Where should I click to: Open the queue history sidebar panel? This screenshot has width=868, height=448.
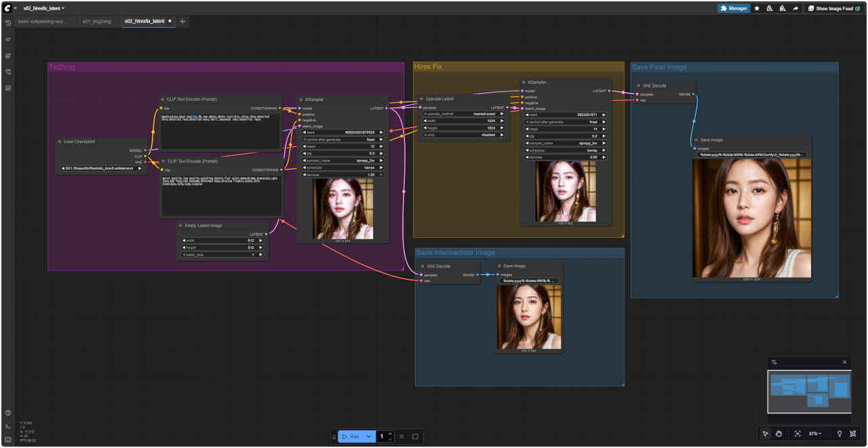click(x=8, y=23)
